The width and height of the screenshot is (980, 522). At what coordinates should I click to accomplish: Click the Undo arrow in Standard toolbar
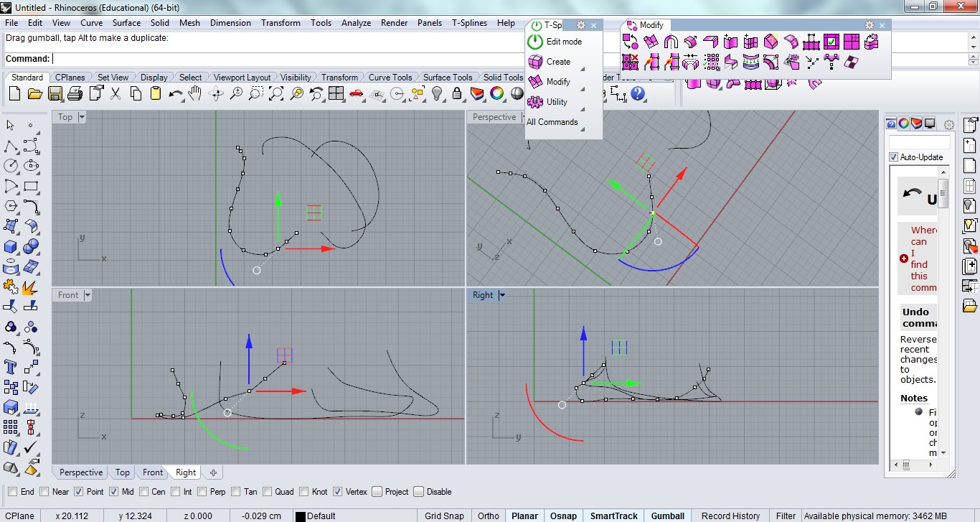point(176,93)
